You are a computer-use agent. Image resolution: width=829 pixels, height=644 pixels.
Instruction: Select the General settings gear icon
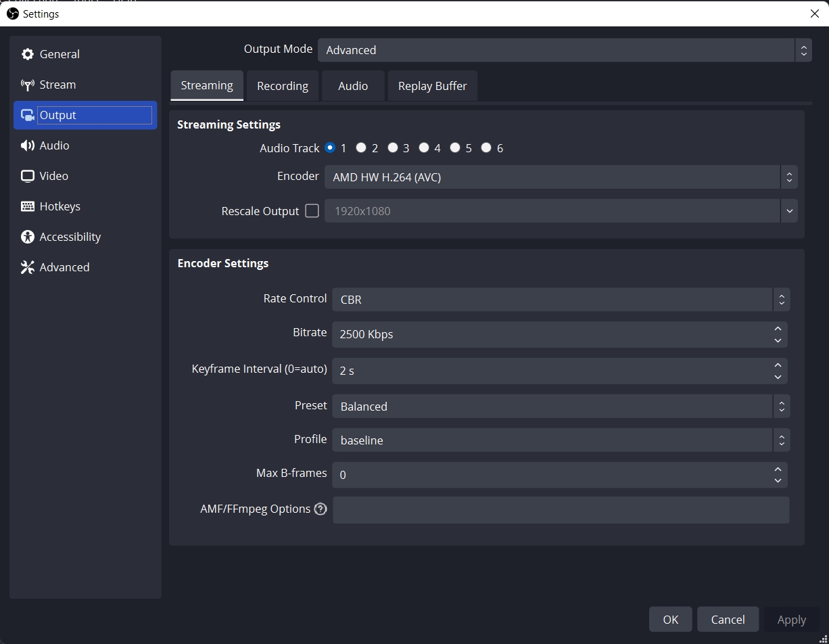[27, 54]
